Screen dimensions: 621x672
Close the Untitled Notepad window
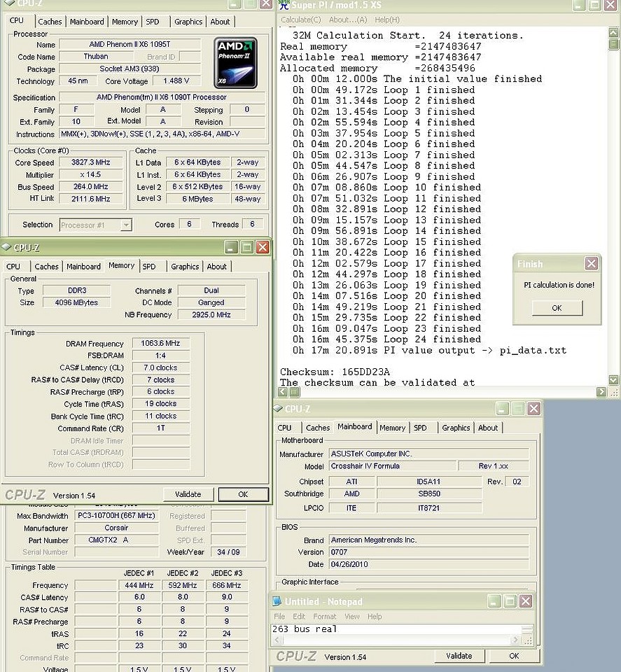click(526, 601)
